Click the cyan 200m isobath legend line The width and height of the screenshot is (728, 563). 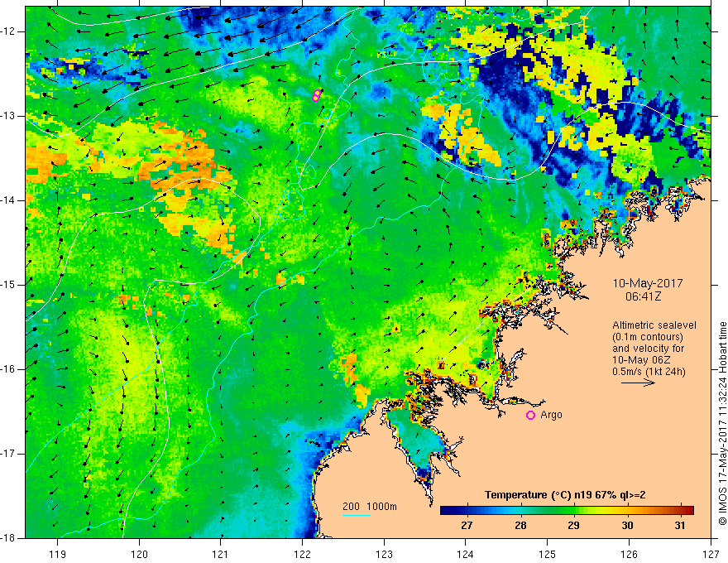click(357, 515)
